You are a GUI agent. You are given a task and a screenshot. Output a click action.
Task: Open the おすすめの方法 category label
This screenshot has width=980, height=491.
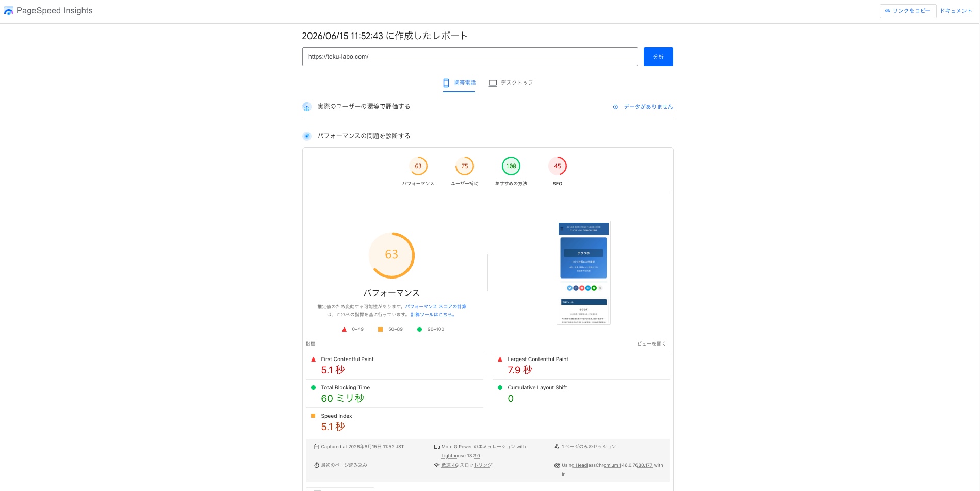(x=511, y=184)
